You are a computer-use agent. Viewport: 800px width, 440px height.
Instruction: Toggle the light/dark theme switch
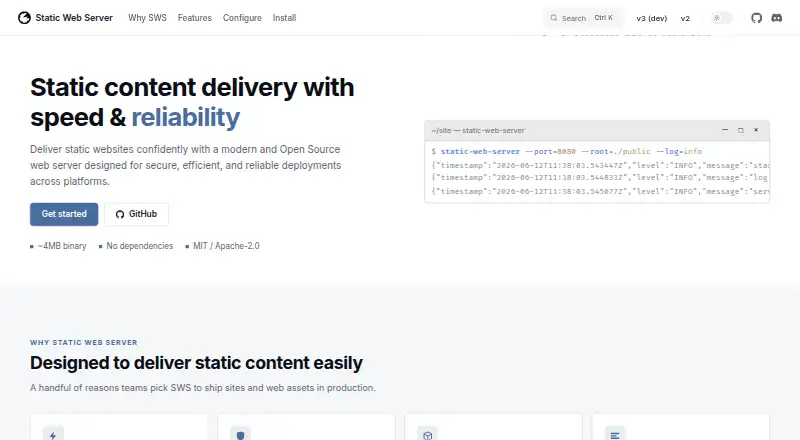point(722,18)
